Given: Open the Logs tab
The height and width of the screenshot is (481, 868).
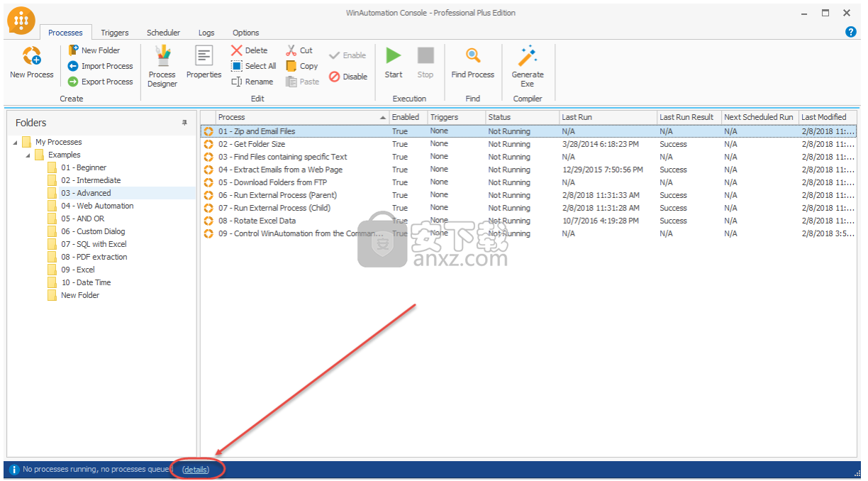Looking at the screenshot, I should (x=206, y=33).
